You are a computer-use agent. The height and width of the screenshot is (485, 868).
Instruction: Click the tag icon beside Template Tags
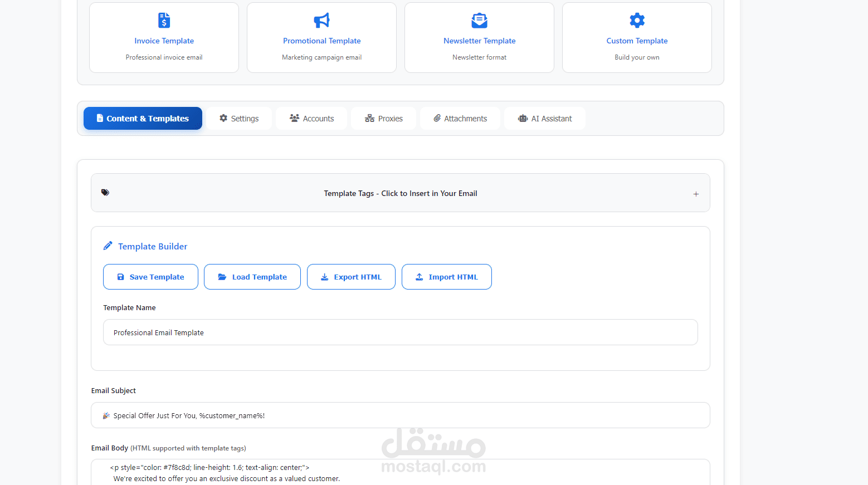pyautogui.click(x=105, y=192)
